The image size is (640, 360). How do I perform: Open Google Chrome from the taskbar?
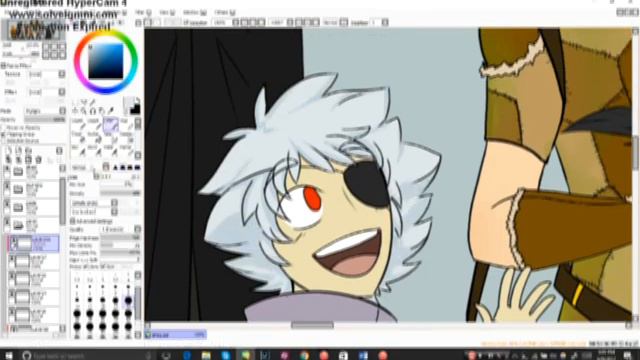(x=304, y=355)
